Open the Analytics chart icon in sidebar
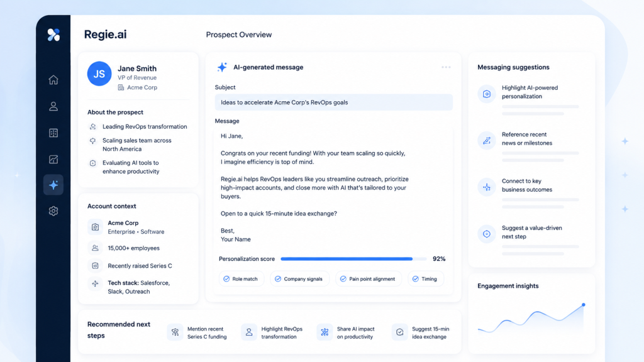This screenshot has height=362, width=644. point(53,159)
